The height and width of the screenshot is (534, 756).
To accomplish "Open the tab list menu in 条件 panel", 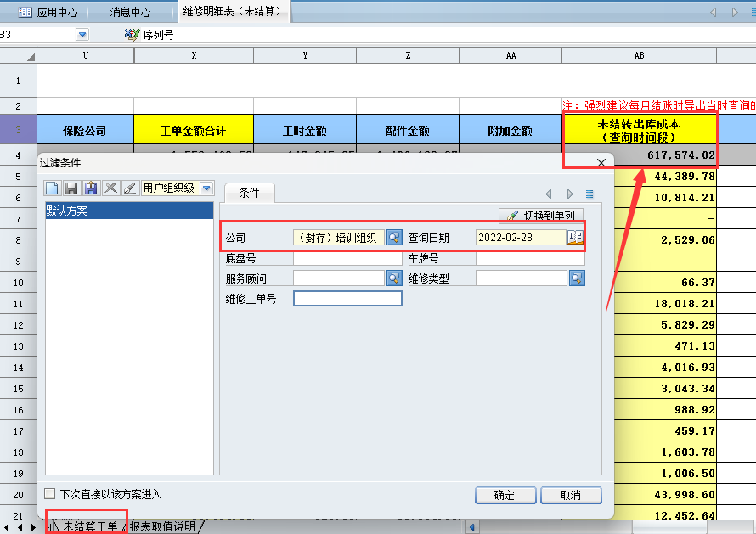I will 590,194.
